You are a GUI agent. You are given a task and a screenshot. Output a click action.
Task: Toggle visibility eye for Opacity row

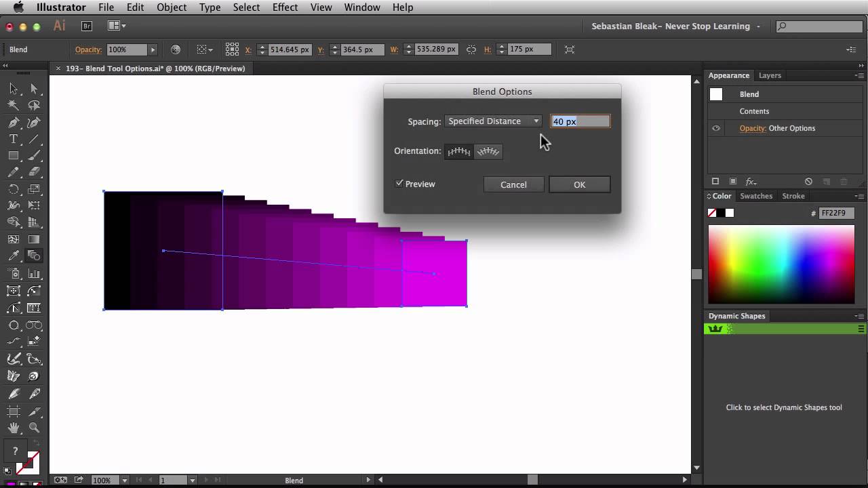716,128
